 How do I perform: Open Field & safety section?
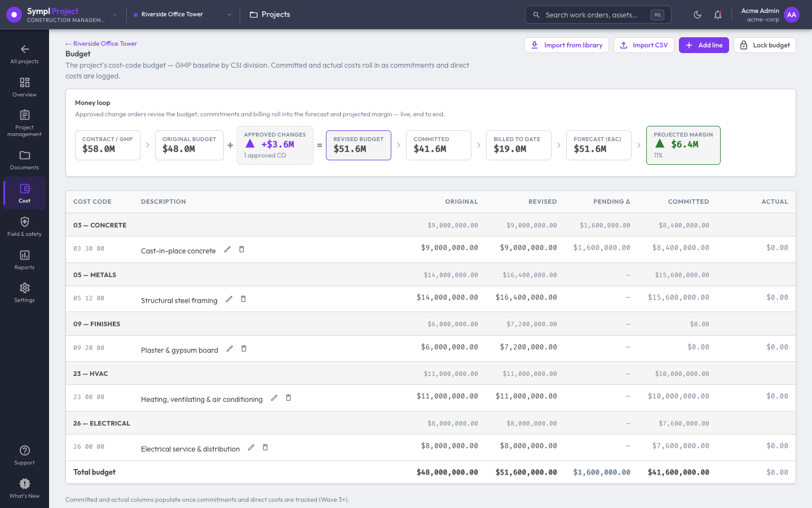24,226
